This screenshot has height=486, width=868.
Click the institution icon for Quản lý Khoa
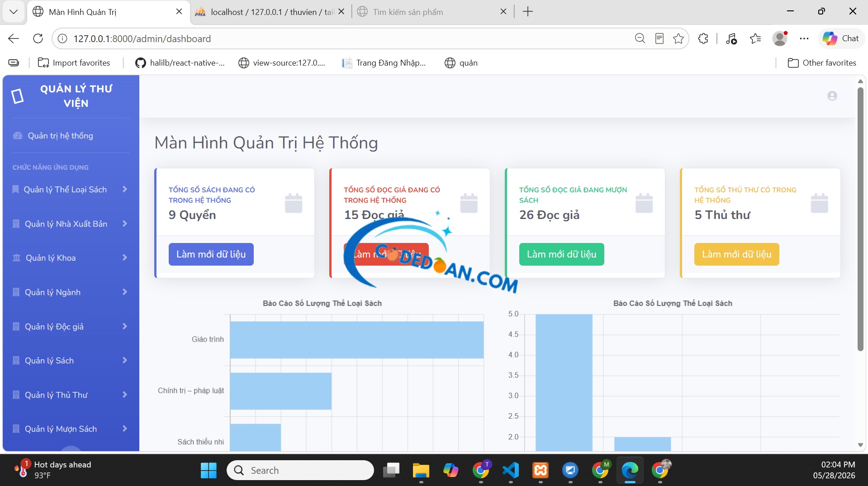coord(17,258)
